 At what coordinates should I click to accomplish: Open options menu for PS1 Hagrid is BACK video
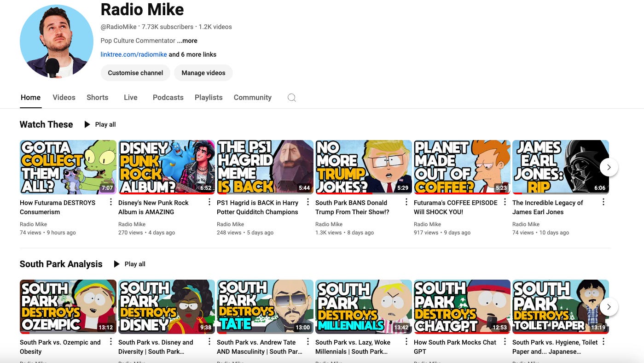pos(307,202)
